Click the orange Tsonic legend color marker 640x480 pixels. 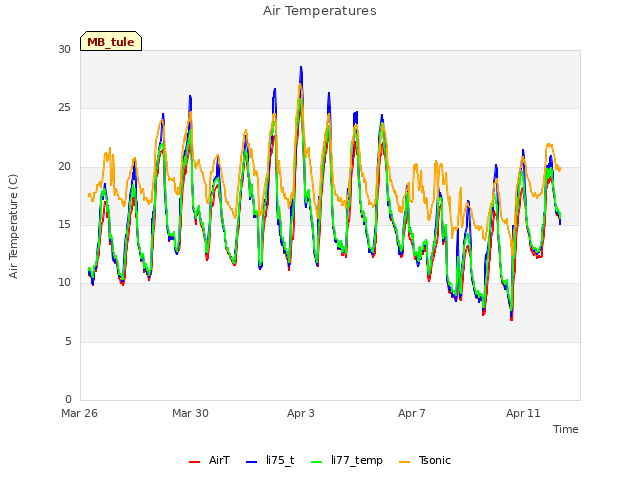(404, 461)
